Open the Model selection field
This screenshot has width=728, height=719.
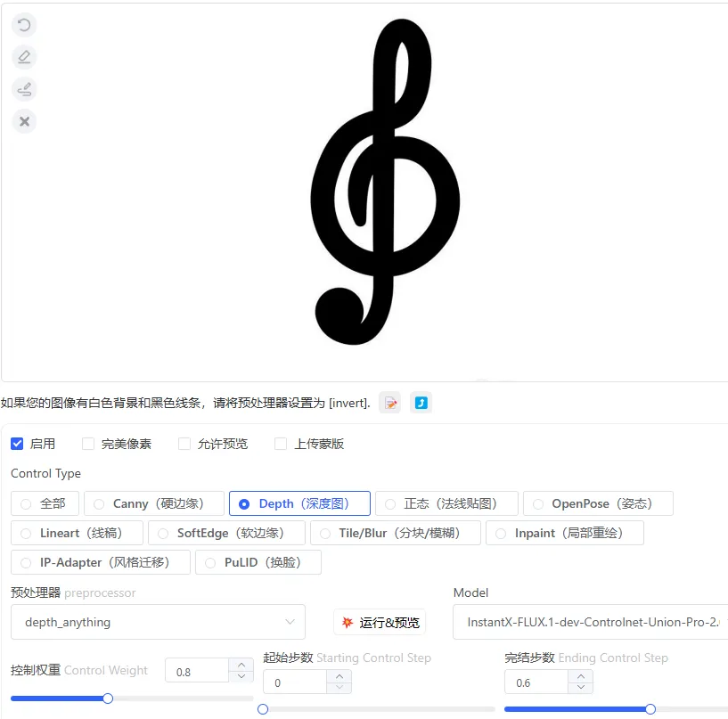coord(588,622)
